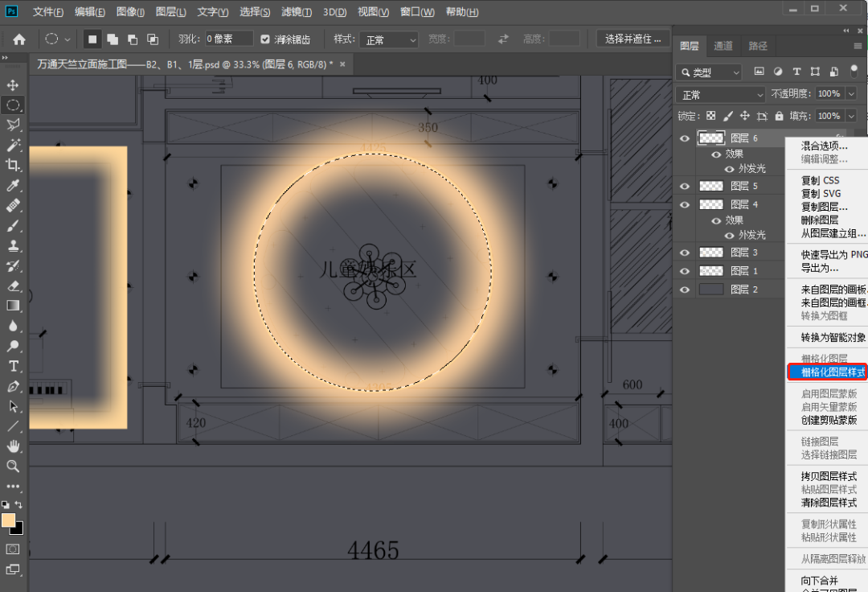Viewport: 868px width, 592px height.
Task: Switch to the 通道 tab
Action: click(x=723, y=46)
